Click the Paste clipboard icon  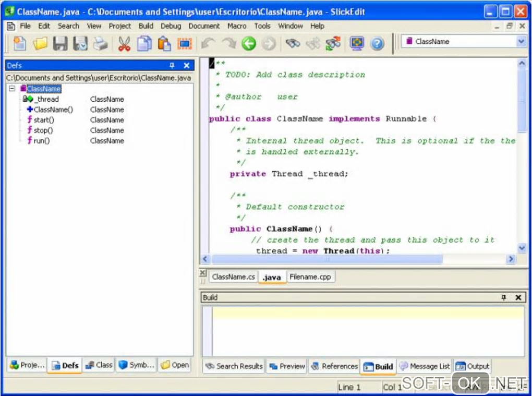click(164, 44)
